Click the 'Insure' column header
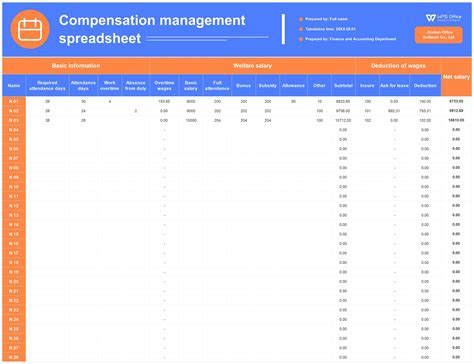 (367, 86)
